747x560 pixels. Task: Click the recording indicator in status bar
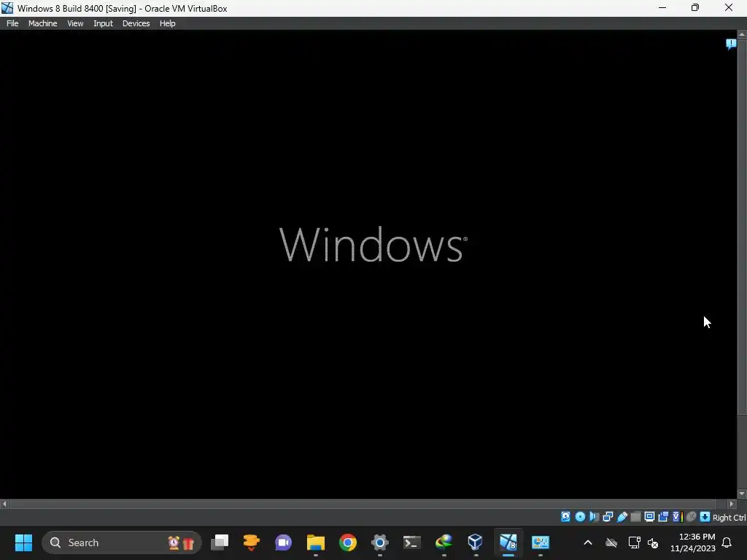pyautogui.click(x=663, y=517)
